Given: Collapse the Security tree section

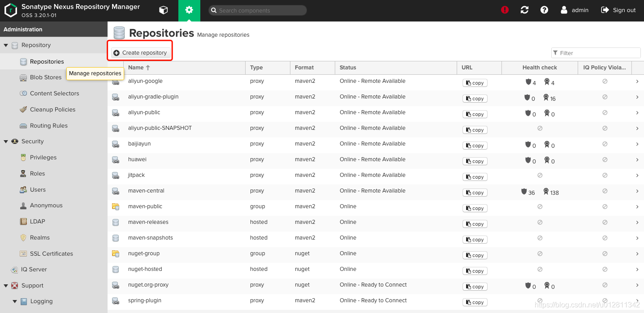Looking at the screenshot, I should pos(6,141).
